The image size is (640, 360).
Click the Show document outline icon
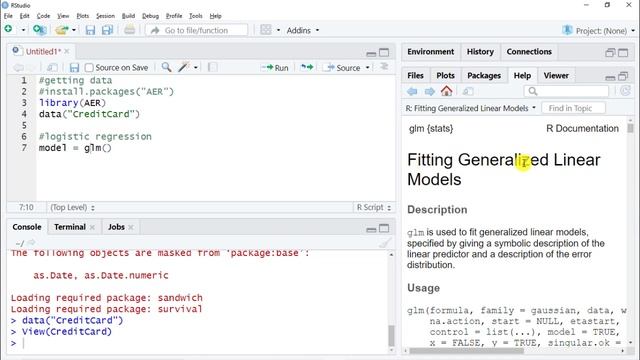[384, 67]
